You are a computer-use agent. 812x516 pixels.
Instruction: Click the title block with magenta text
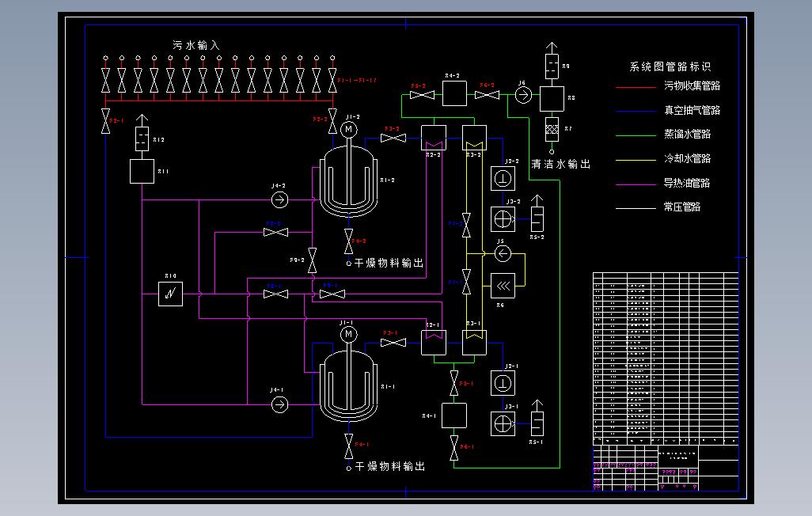tap(666, 468)
